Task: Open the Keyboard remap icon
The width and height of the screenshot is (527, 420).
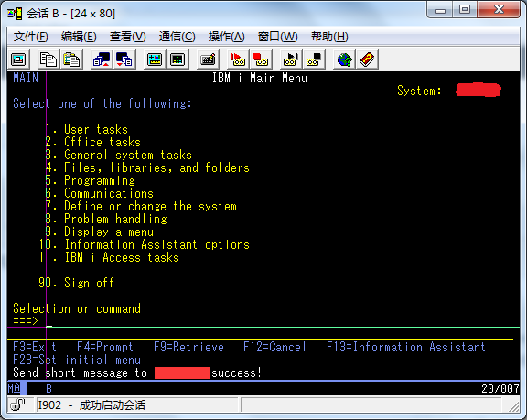Action: pyautogui.click(x=208, y=59)
